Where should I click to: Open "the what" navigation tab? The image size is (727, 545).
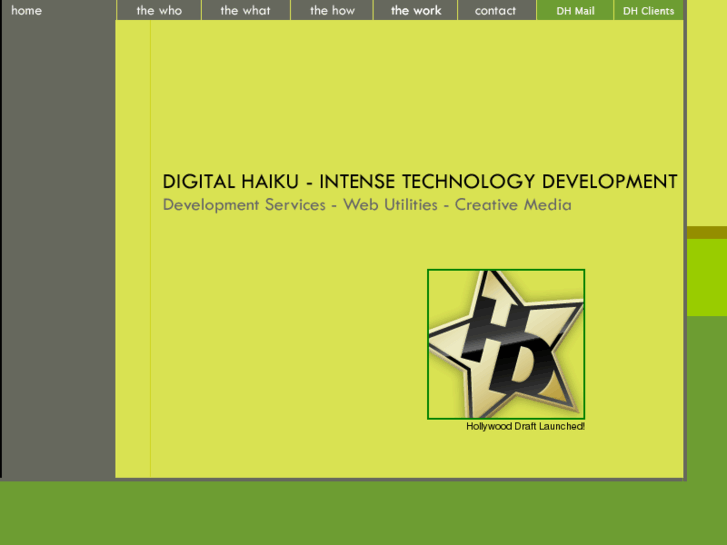pyautogui.click(x=246, y=10)
